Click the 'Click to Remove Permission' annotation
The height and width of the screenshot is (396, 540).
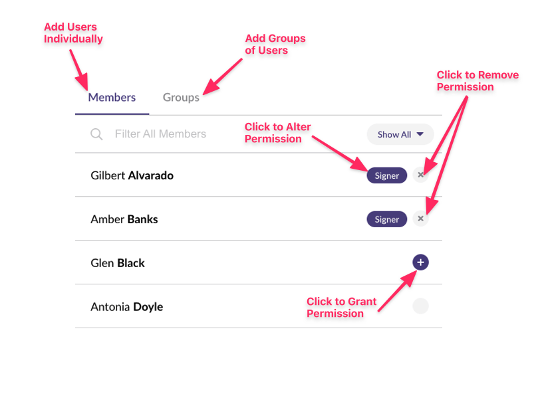[478, 81]
